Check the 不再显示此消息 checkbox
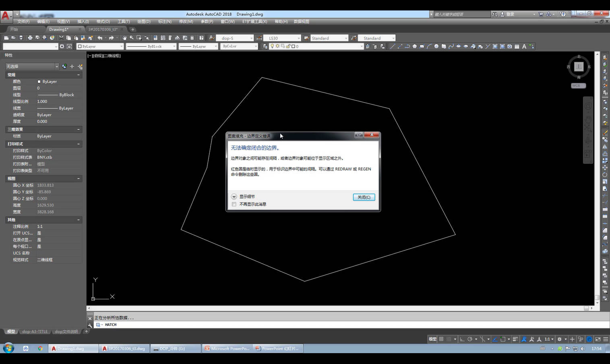 click(234, 204)
